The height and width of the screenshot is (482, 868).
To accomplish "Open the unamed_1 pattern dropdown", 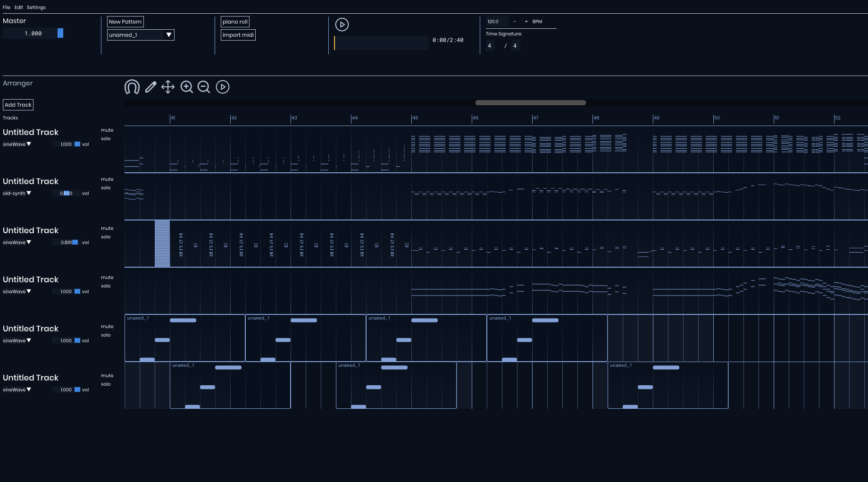I will (x=140, y=34).
